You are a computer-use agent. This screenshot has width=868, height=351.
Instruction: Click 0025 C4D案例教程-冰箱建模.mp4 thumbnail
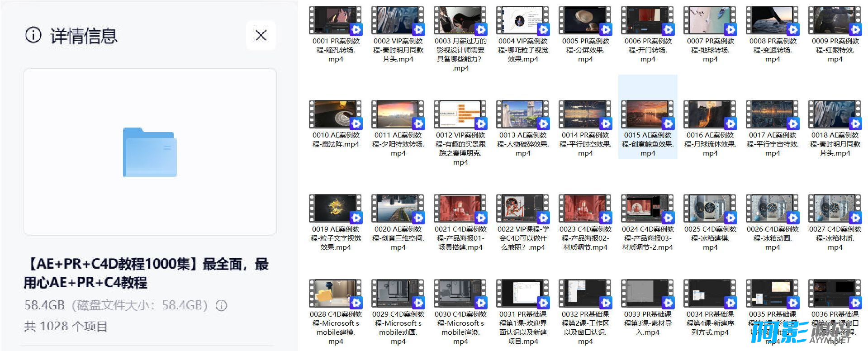[x=710, y=209]
